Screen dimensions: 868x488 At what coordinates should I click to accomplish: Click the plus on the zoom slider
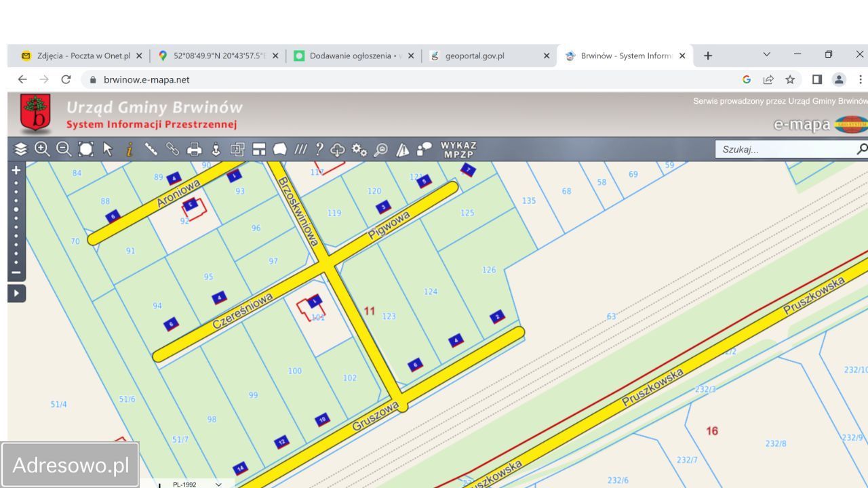16,170
